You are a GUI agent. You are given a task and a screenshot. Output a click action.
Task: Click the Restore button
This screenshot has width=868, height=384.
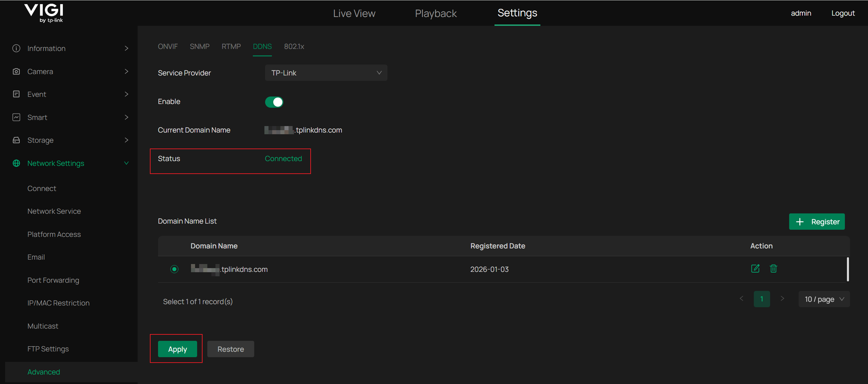[231, 349]
